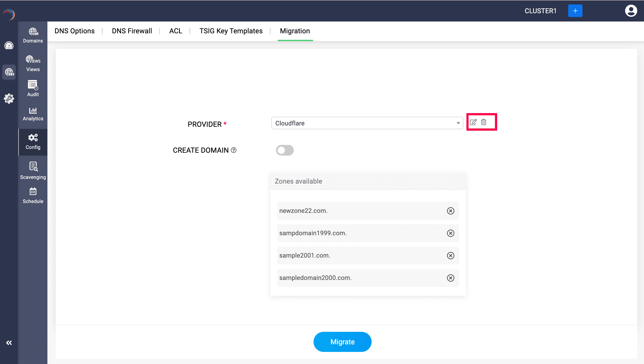This screenshot has width=644, height=364.
Task: Click the Migrate button
Action: click(x=342, y=342)
